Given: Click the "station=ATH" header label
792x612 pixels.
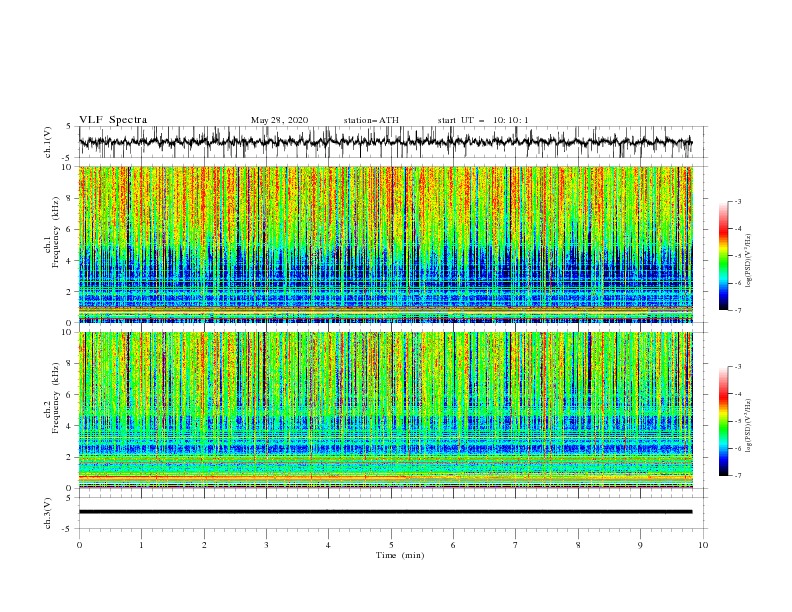Looking at the screenshot, I should pos(371,120).
